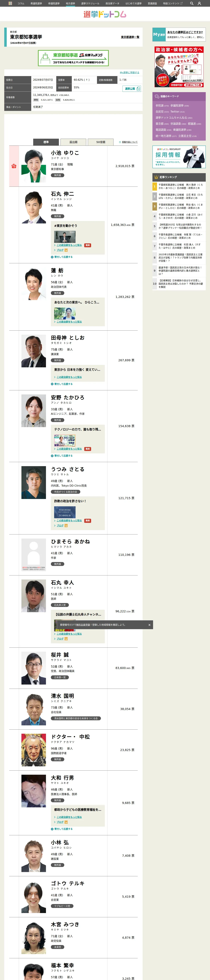The image size is (210, 980).
Task: Click the ラブ&ピース党 party badge
Action: (x=62, y=906)
